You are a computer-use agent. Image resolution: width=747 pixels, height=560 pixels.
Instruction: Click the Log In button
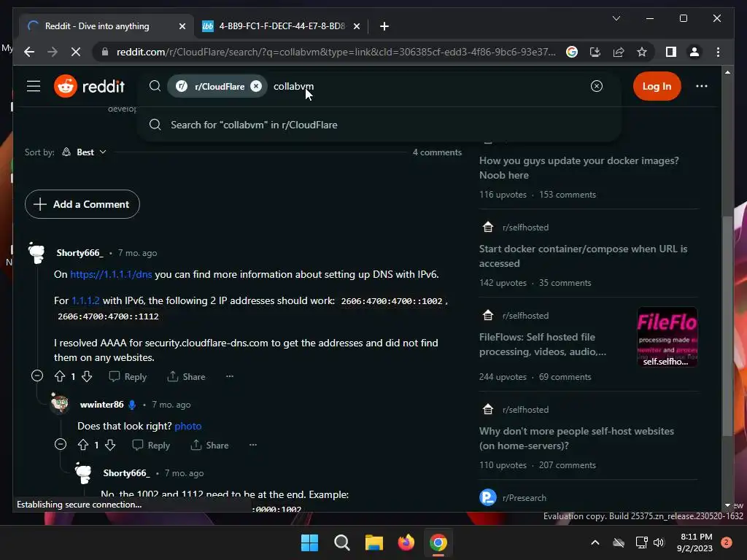[x=657, y=86]
